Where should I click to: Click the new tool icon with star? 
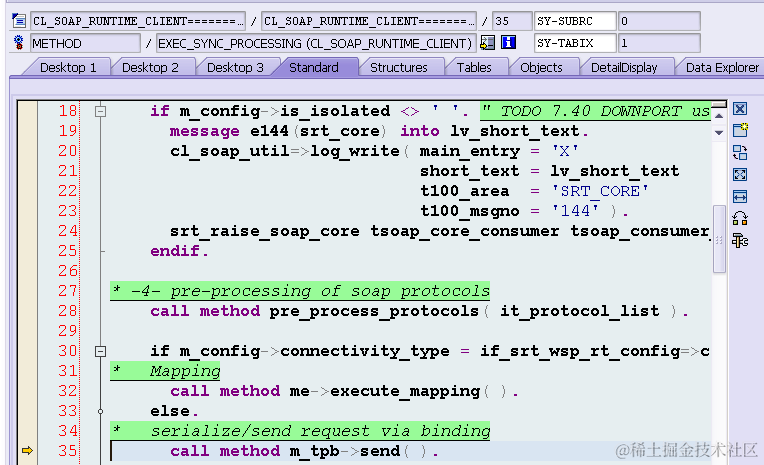pyautogui.click(x=740, y=130)
